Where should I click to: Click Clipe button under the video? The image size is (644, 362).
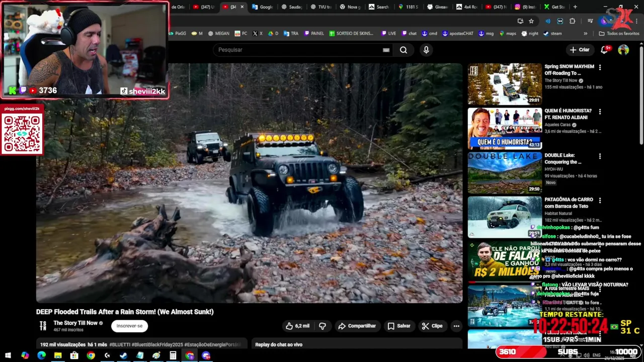(x=432, y=326)
